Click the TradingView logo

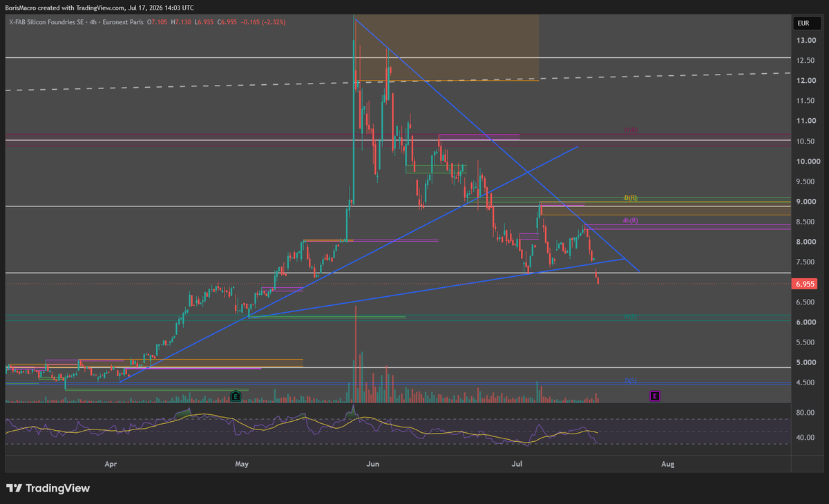(x=48, y=488)
